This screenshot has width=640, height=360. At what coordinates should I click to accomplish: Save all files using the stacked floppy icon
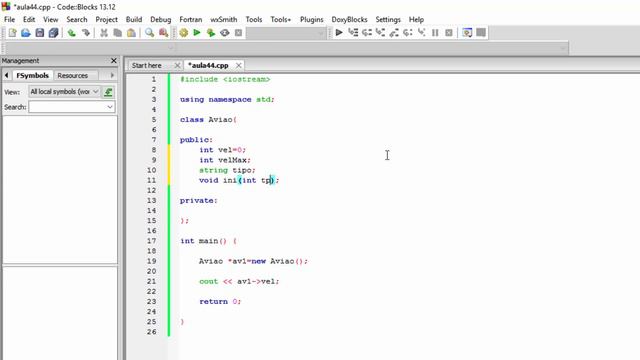pos(53,33)
